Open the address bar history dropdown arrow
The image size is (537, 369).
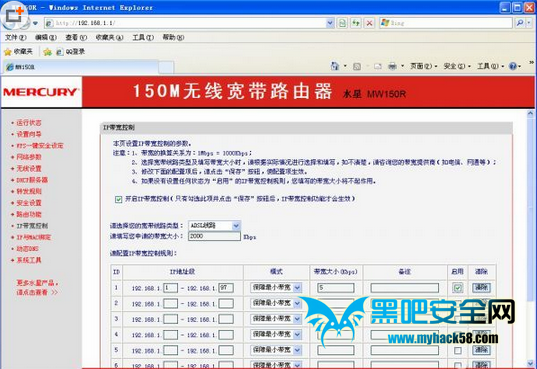(x=330, y=23)
